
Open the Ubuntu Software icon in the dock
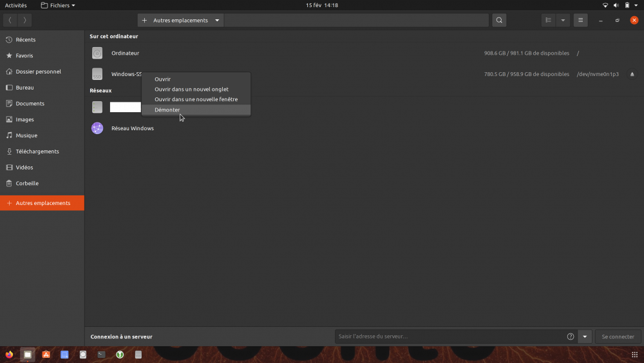[46, 355]
